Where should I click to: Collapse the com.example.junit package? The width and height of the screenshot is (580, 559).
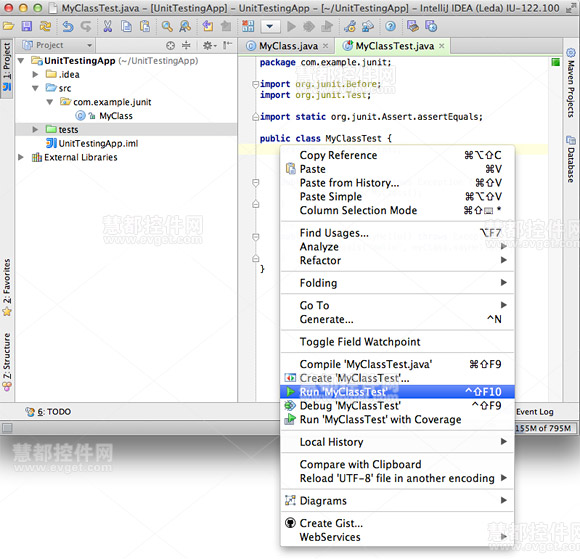50,102
